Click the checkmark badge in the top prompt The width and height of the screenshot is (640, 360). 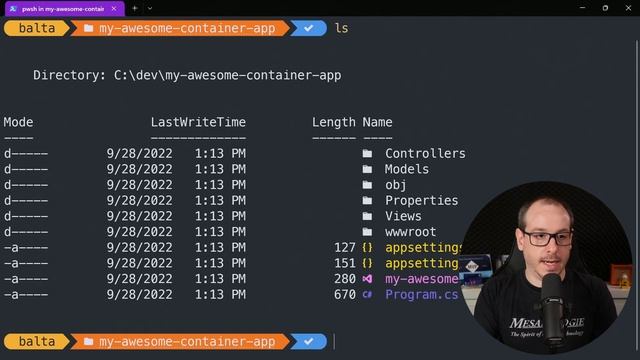309,28
